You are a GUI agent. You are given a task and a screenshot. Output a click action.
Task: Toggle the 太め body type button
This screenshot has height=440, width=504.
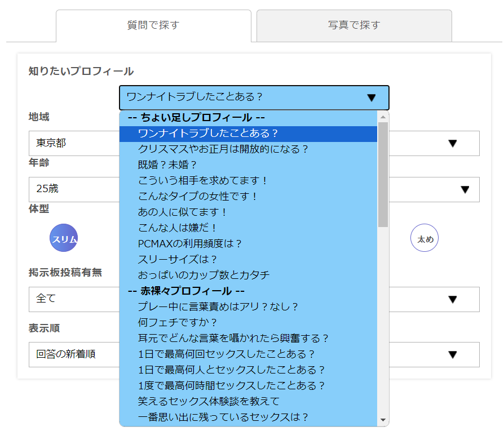point(425,238)
